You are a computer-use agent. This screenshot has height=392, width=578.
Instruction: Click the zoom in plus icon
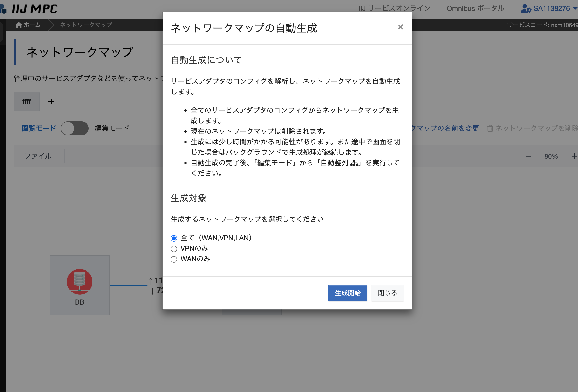click(574, 156)
